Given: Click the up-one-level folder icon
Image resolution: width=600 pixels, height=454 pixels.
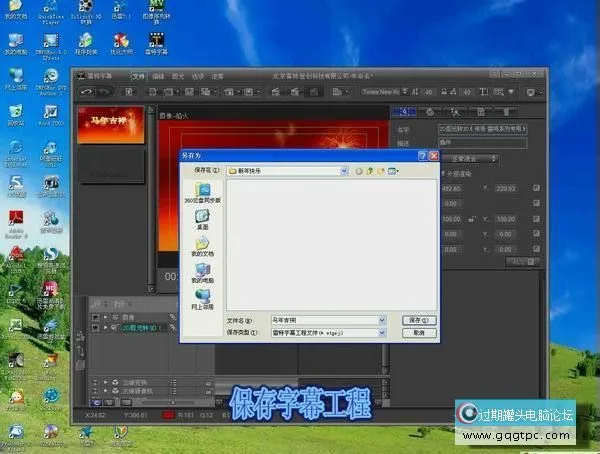Looking at the screenshot, I should coord(370,171).
